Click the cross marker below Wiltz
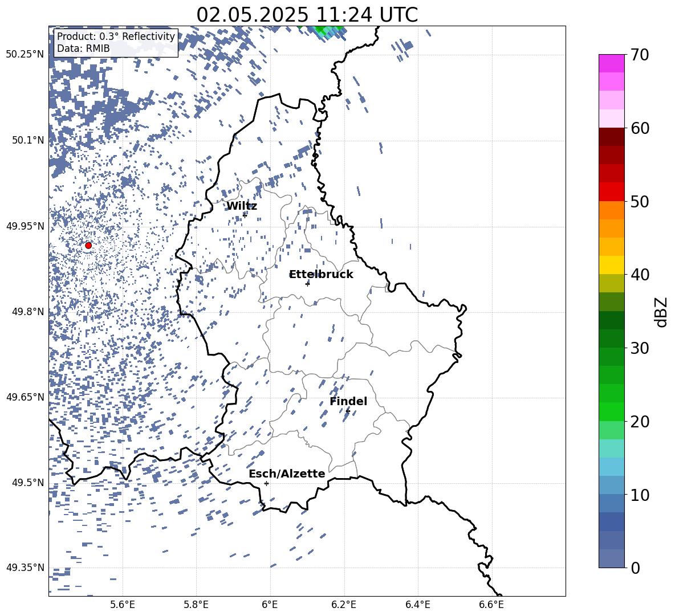This screenshot has height=616, width=675. click(245, 215)
